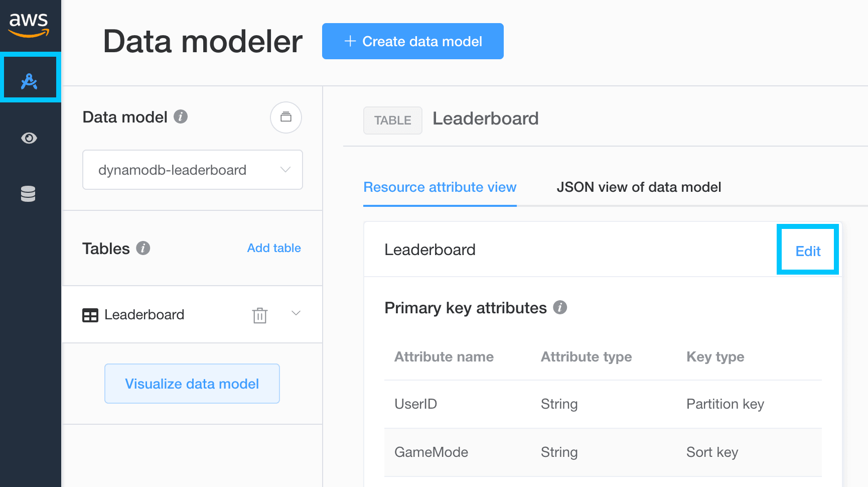Click the Add table link
The height and width of the screenshot is (487, 868).
(274, 248)
